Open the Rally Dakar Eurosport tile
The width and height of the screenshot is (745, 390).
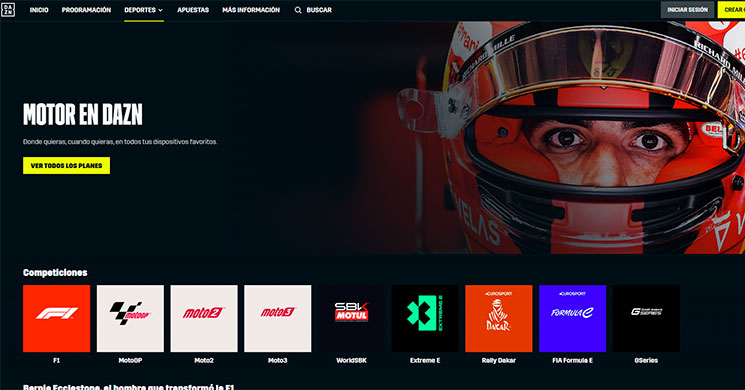click(499, 318)
